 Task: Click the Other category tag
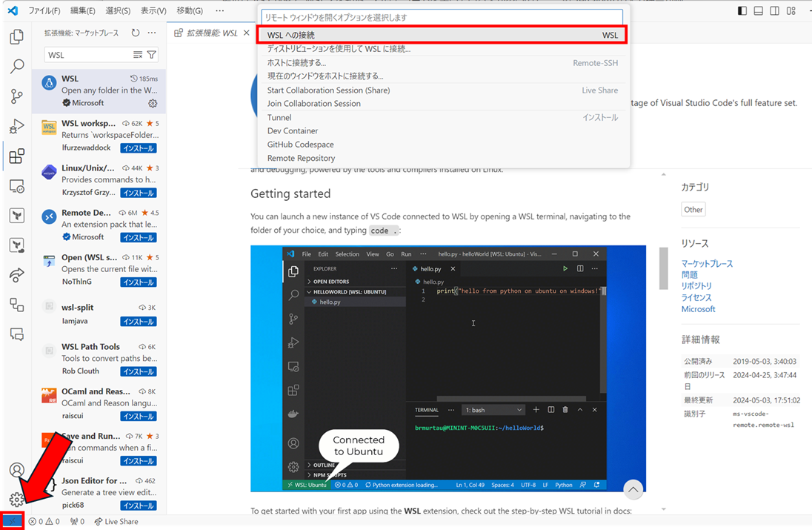click(x=693, y=209)
